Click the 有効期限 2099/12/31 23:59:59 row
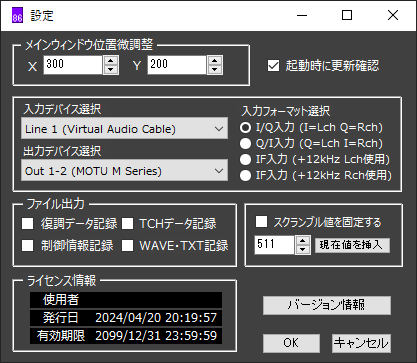417x363 pixels. click(126, 336)
